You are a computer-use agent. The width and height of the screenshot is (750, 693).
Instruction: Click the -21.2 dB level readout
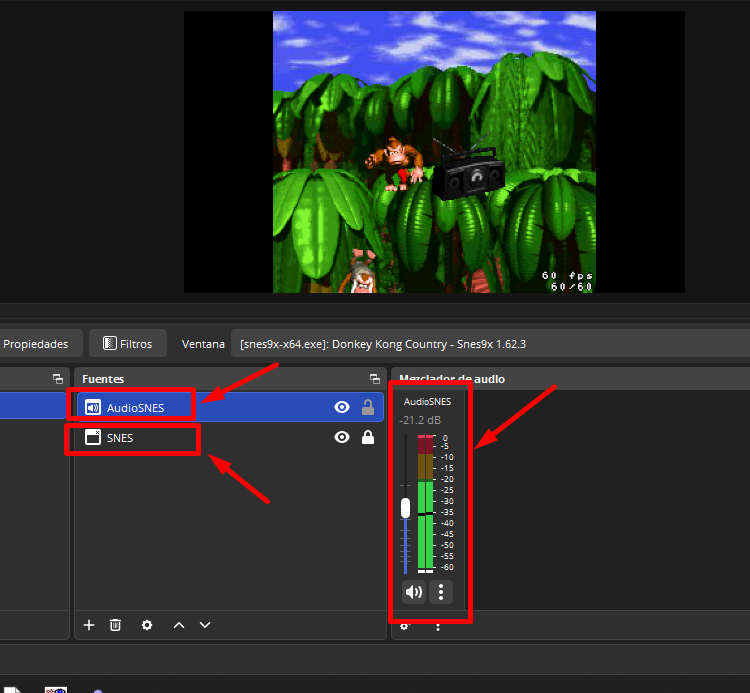[420, 420]
